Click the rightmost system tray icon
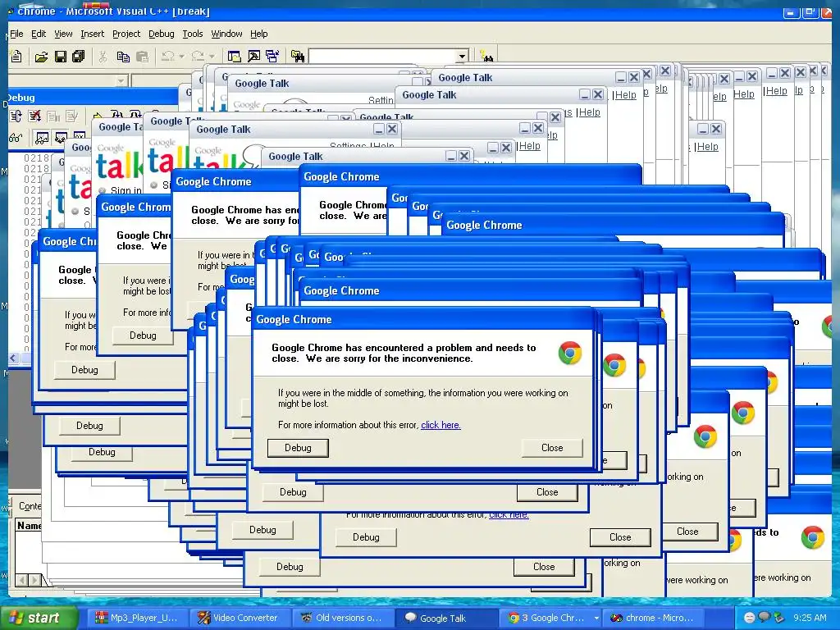 click(x=779, y=618)
